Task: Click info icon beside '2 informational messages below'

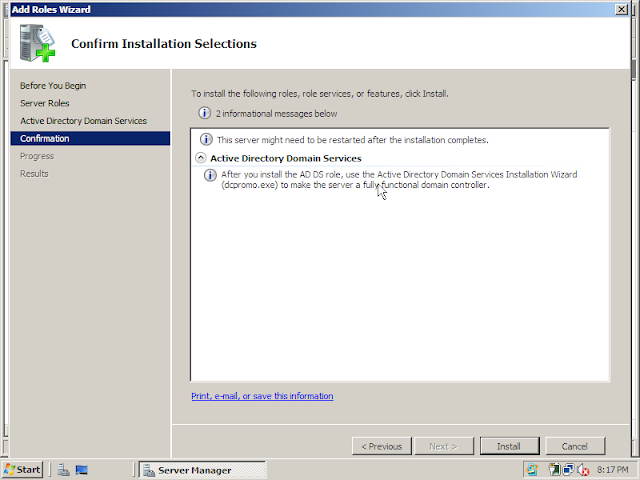Action: [x=204, y=113]
